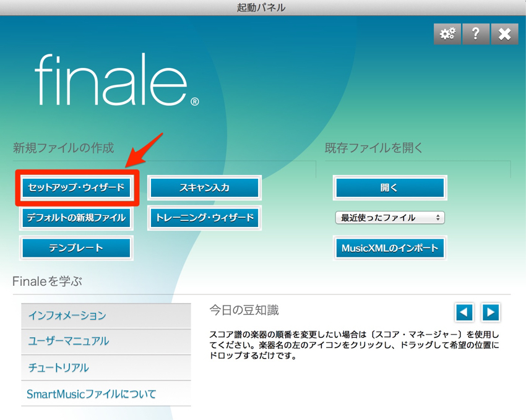Open the チュートリアル link
Viewport: 526px width, 420px height.
tap(106, 367)
